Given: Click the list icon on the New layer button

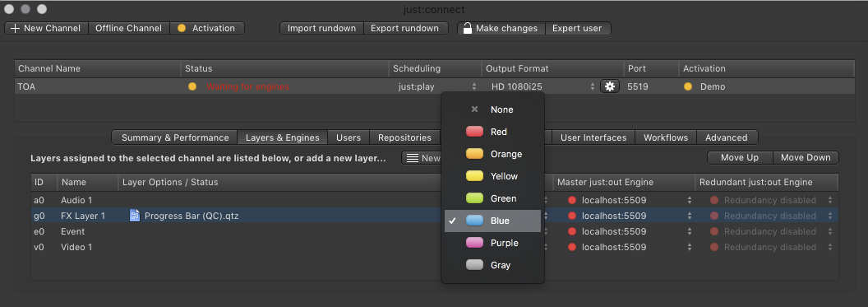Looking at the screenshot, I should click(413, 158).
